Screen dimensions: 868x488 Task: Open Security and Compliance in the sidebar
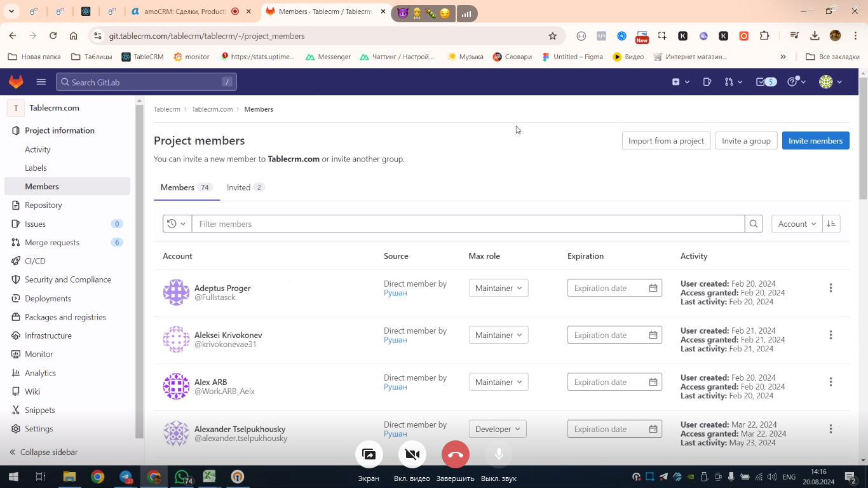click(x=67, y=280)
